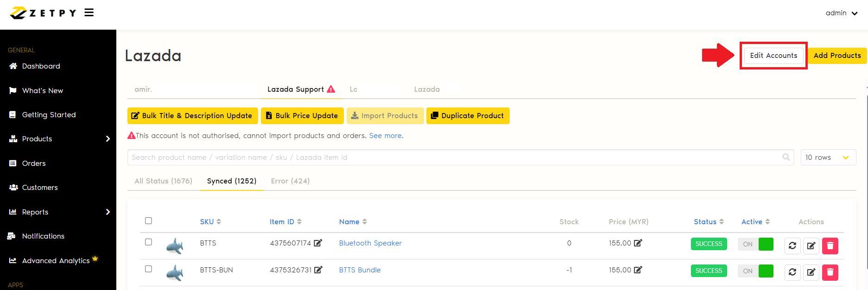Open Notifications in the sidebar
This screenshot has height=290, width=868.
pyautogui.click(x=43, y=236)
